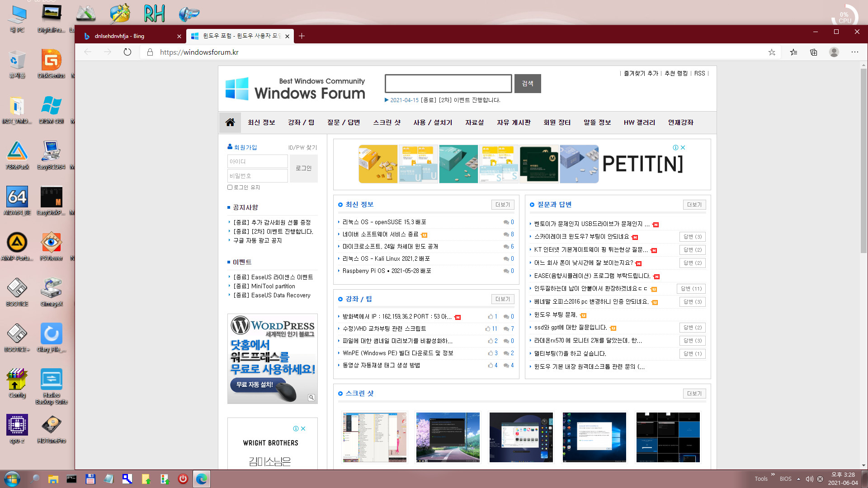Click the 아이디 input field
The height and width of the screenshot is (488, 868).
pos(258,161)
